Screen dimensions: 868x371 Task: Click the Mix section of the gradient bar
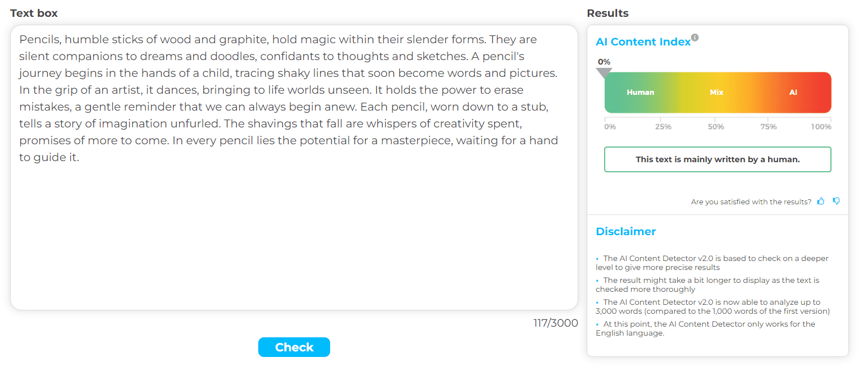click(716, 93)
